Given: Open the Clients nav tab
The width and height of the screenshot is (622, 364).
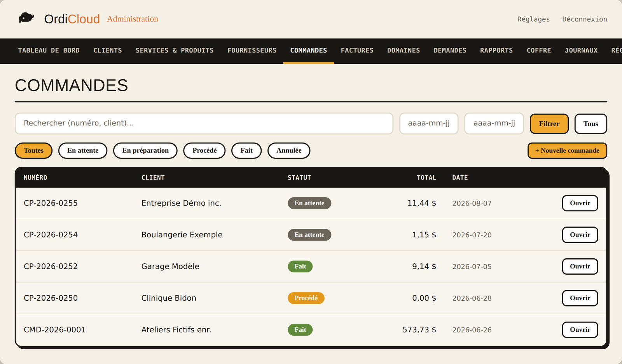Looking at the screenshot, I should (x=108, y=51).
